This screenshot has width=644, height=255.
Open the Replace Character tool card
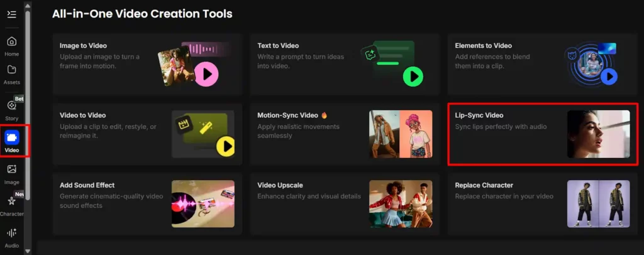(x=542, y=204)
